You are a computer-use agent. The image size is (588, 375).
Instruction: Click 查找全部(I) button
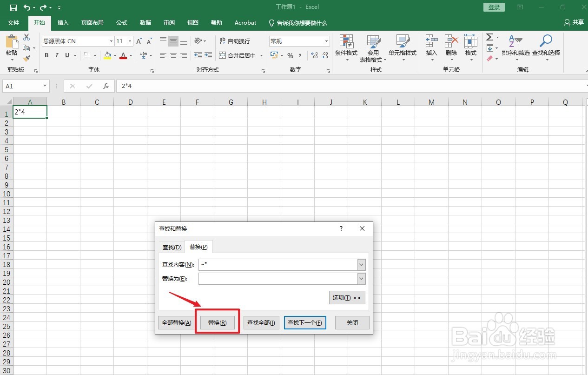tap(261, 323)
